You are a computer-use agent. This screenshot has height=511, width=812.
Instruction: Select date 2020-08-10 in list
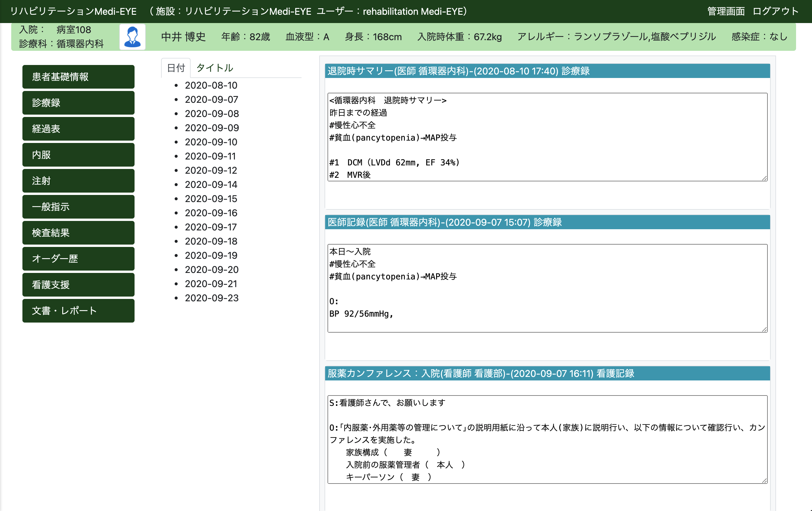[x=211, y=85]
